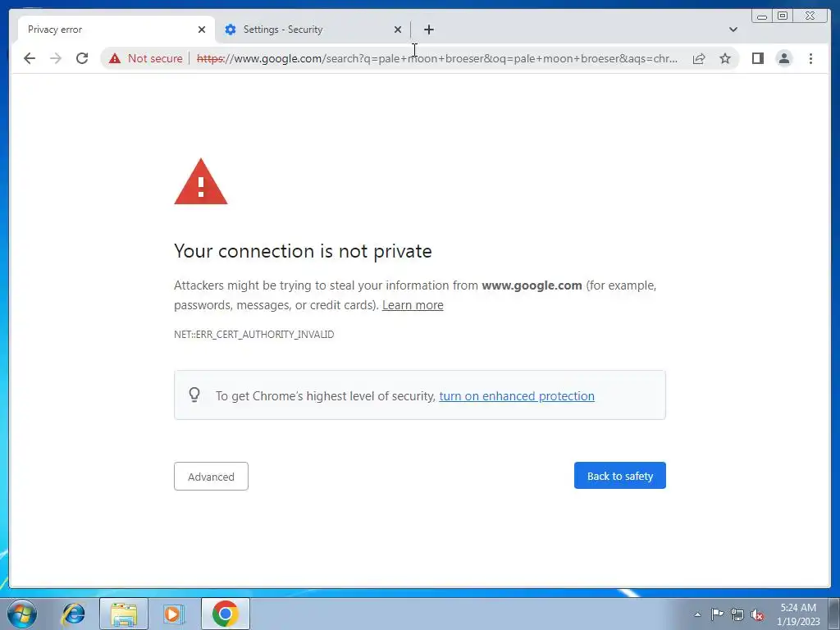Close the Settings - Security tab
840x630 pixels.
pos(398,30)
